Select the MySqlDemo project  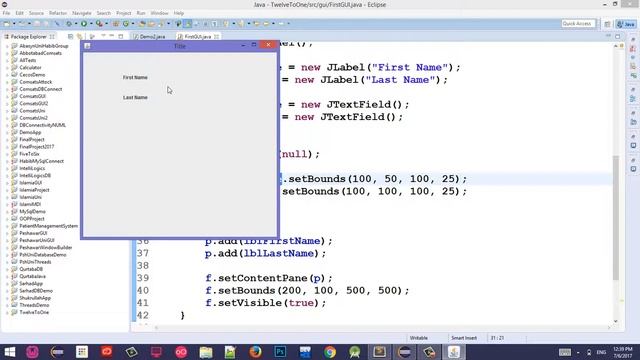point(32,211)
